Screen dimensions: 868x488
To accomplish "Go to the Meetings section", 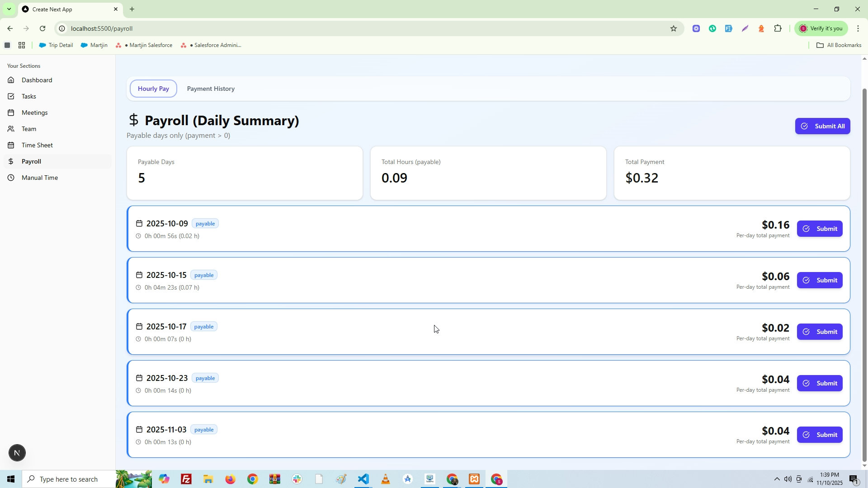I will pyautogui.click(x=34, y=113).
